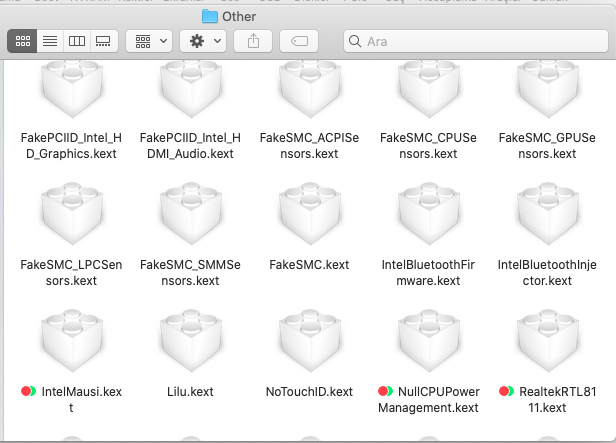
Task: Click the Other folder title icon
Action: pos(209,16)
